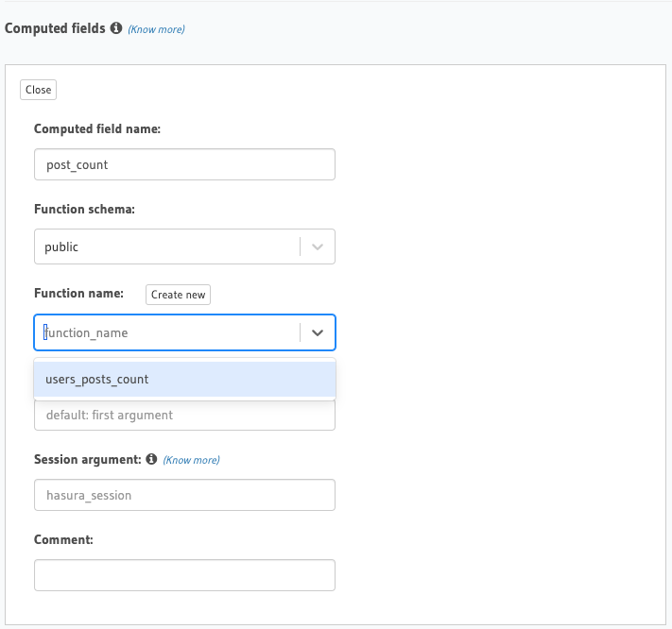Image resolution: width=672 pixels, height=629 pixels.
Task: Click into the Comment text box
Action: (184, 575)
